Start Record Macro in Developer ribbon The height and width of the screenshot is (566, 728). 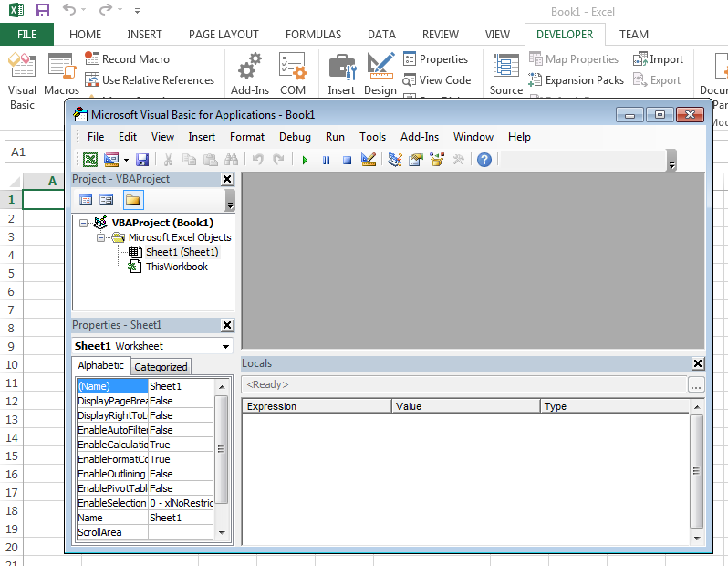point(127,59)
